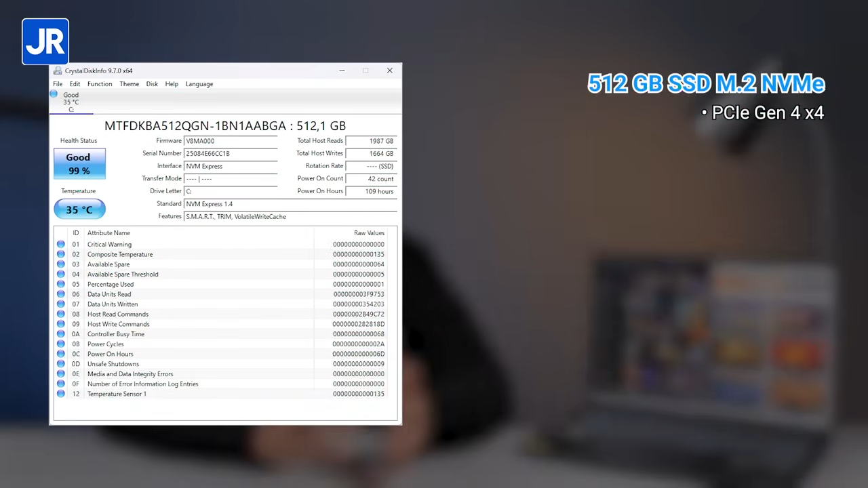Open the File menu
This screenshot has height=488, width=868.
(x=58, y=83)
